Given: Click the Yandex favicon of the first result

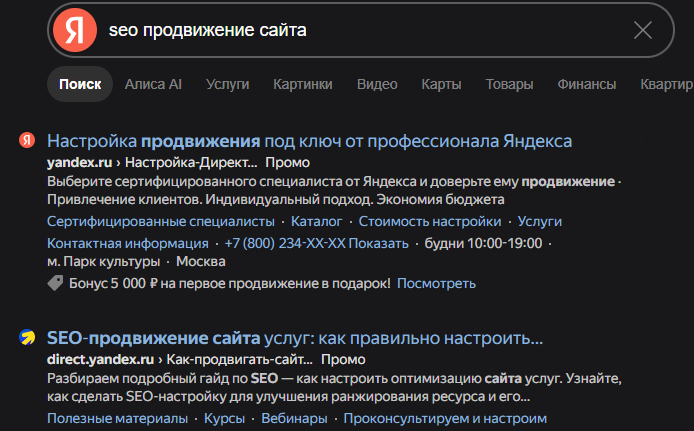Looking at the screenshot, I should click(27, 140).
